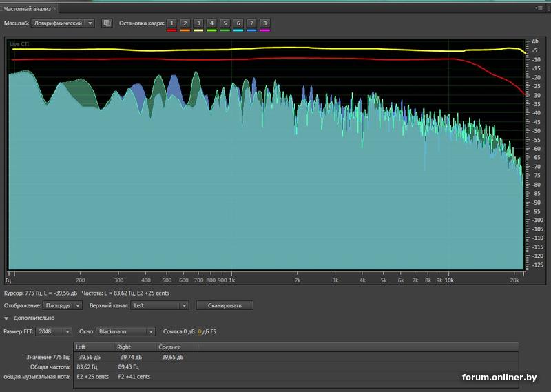Click hold frame button 5
The image size is (551, 392).
225,23
